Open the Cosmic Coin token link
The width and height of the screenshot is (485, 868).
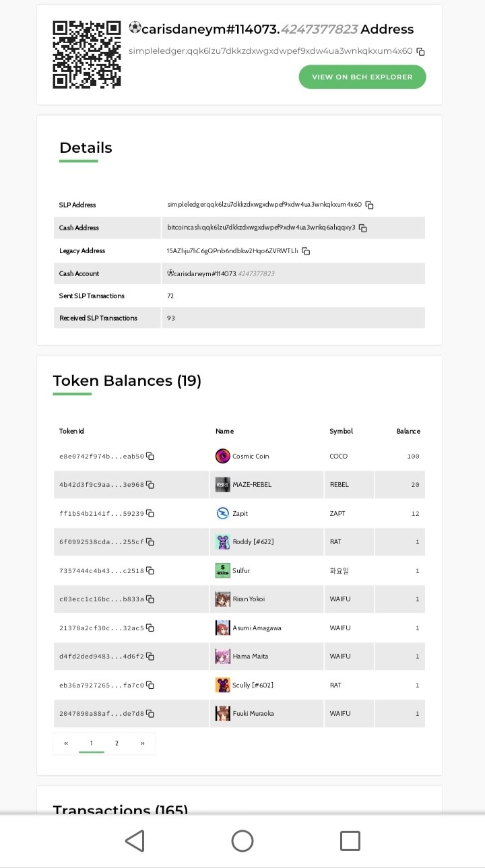pos(251,457)
